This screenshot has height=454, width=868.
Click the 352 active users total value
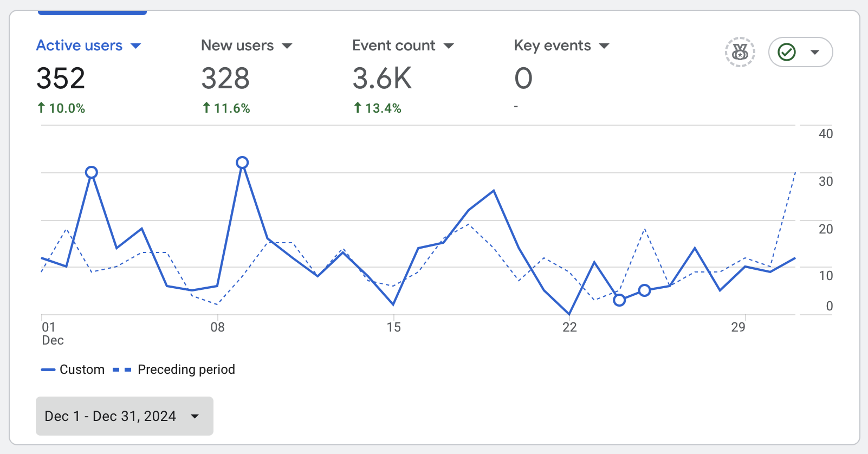(61, 79)
